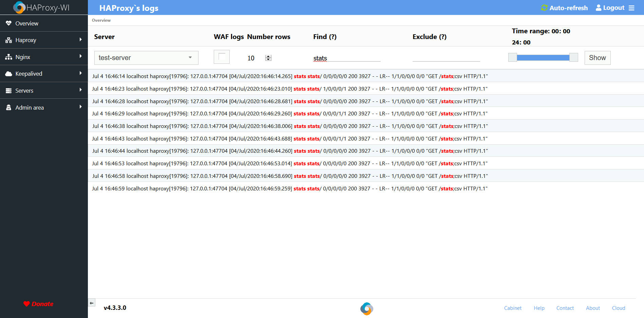Decrement Number rows using down stepper
Screen dimensions: 644x318
point(268,60)
